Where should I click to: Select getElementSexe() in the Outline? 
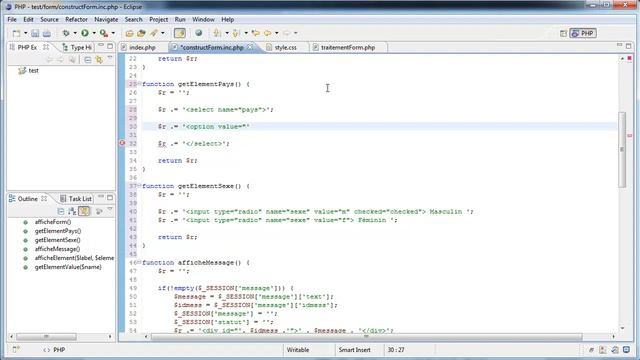tap(58, 240)
